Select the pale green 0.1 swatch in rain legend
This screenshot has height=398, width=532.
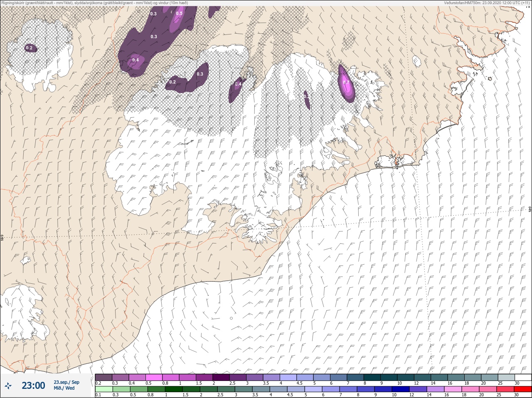(x=103, y=389)
